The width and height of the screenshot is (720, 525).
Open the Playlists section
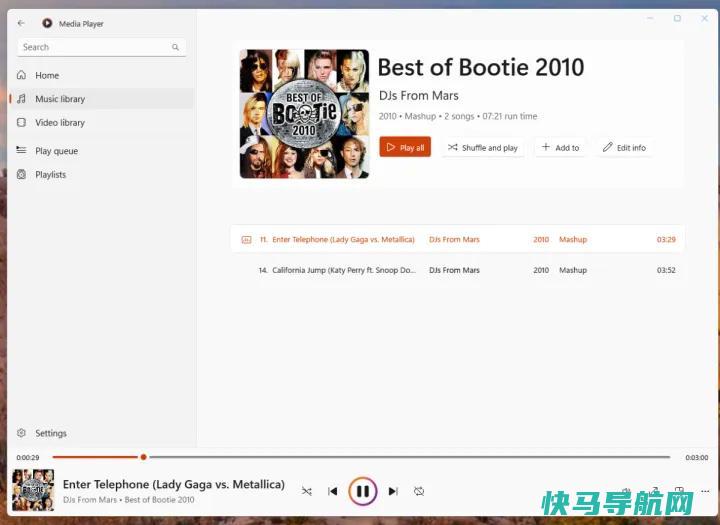pos(102,175)
